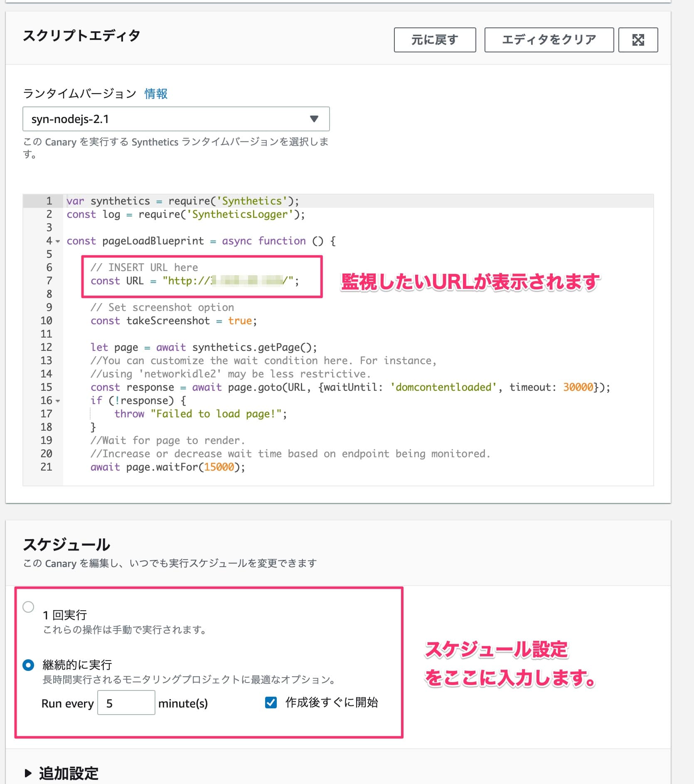Open the 情報 link beside ランタイムバージョン
This screenshot has height=784, width=694.
tap(156, 94)
